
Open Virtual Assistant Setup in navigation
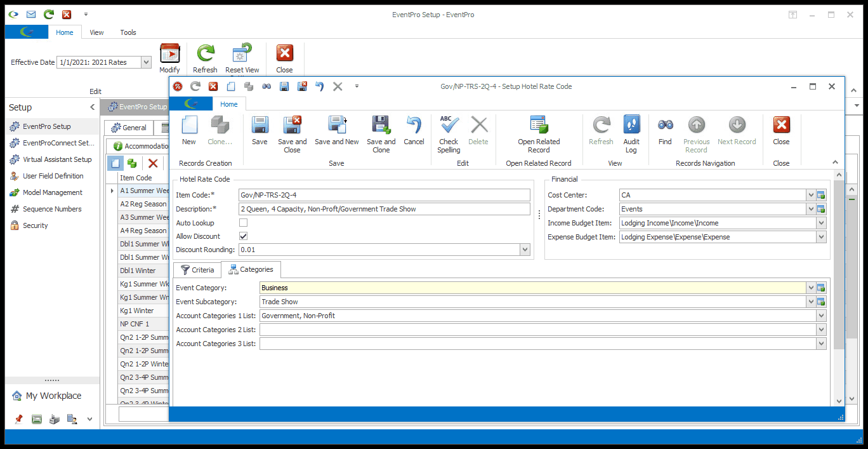coord(52,159)
